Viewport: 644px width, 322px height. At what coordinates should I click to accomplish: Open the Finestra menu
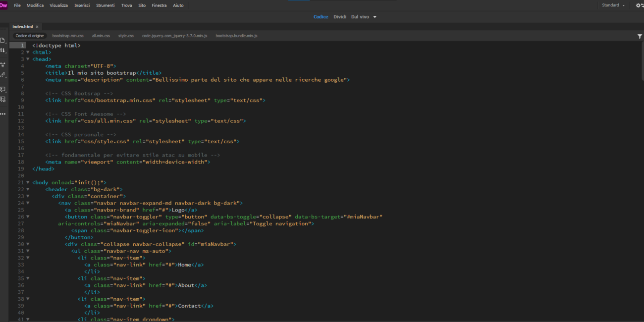pyautogui.click(x=160, y=5)
